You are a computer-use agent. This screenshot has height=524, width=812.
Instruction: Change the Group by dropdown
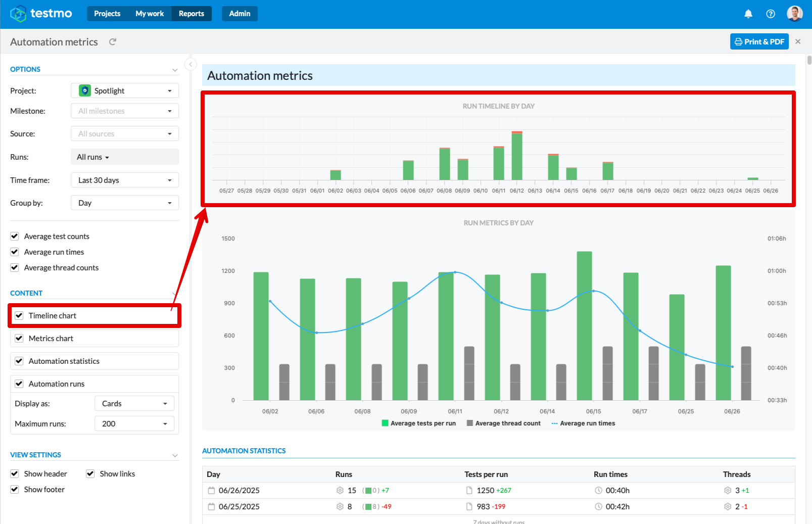tap(124, 203)
